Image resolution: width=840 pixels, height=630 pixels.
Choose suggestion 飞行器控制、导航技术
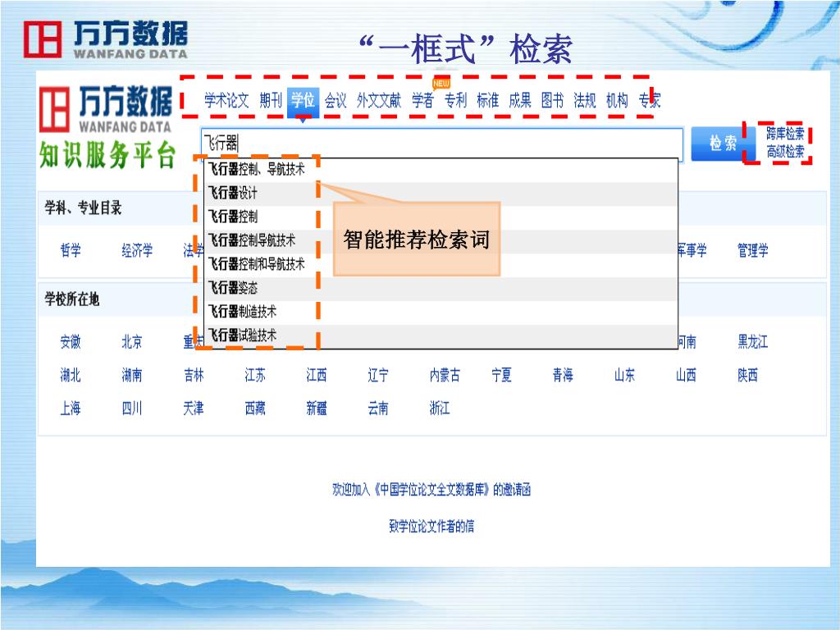441,169
